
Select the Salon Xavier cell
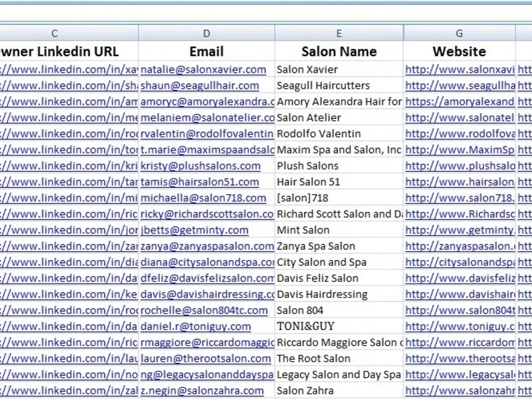[x=339, y=70]
